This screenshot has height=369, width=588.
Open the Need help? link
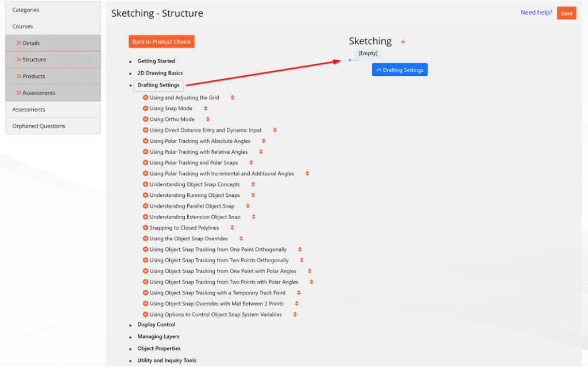coord(536,13)
